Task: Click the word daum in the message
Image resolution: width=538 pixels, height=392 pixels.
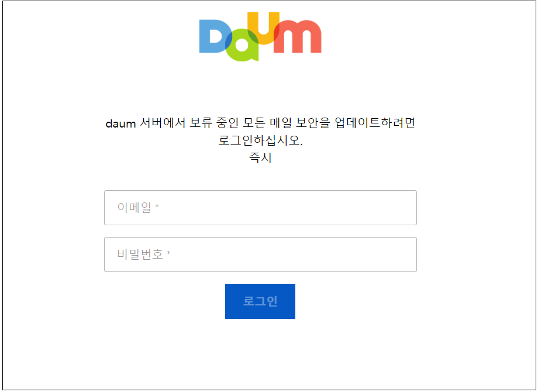Action: pos(121,123)
